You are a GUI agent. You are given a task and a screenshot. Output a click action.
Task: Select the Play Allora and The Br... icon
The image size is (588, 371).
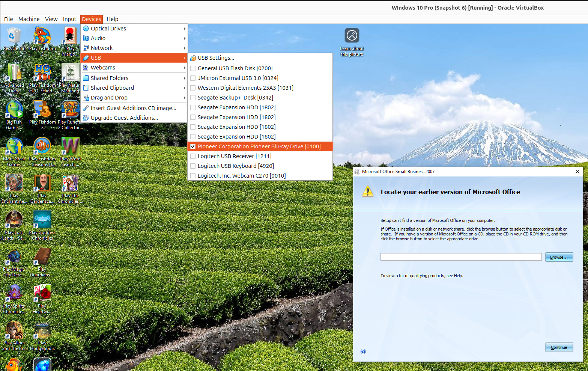pos(14,336)
